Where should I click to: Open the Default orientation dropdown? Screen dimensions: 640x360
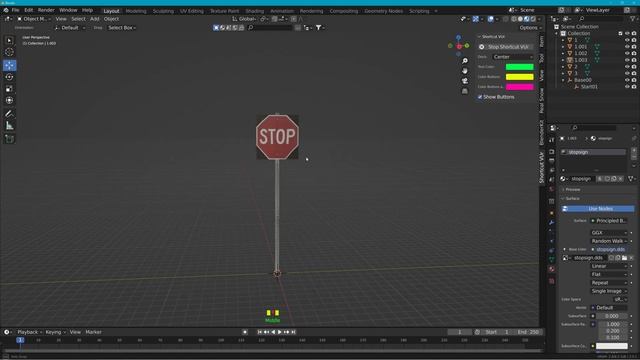point(70,28)
